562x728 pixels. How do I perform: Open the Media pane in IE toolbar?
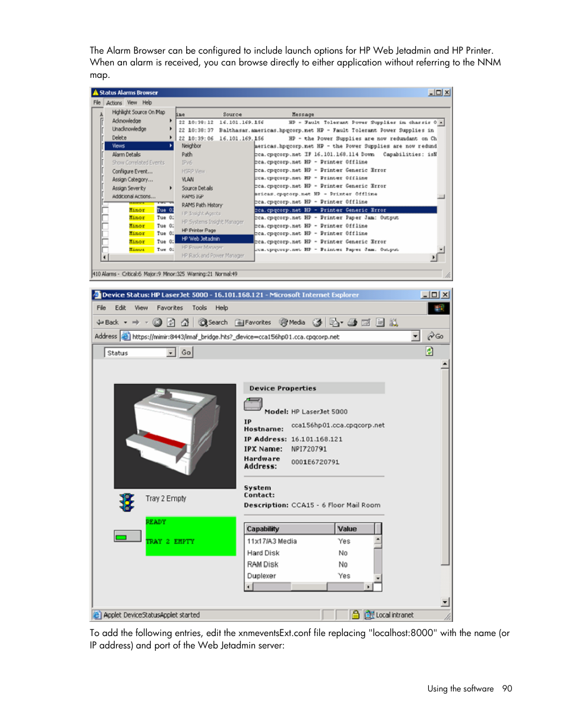[x=292, y=322]
